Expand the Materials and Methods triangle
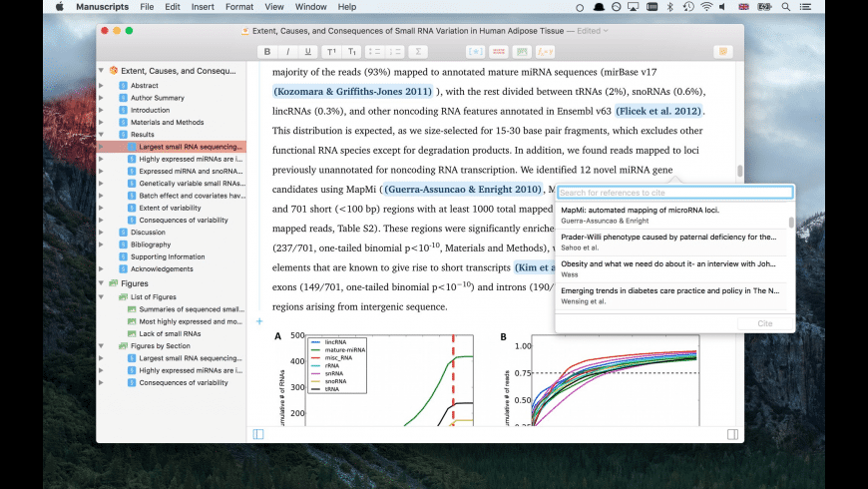868x489 pixels. click(102, 122)
